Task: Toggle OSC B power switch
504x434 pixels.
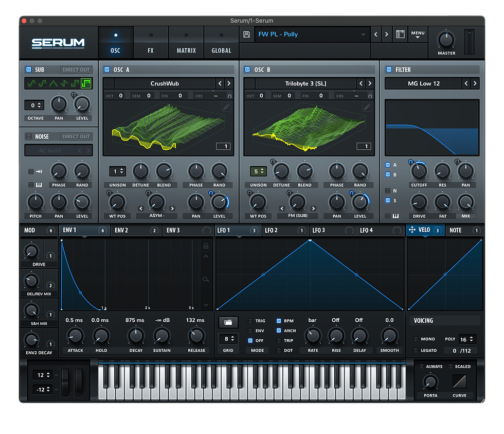Action: point(247,70)
